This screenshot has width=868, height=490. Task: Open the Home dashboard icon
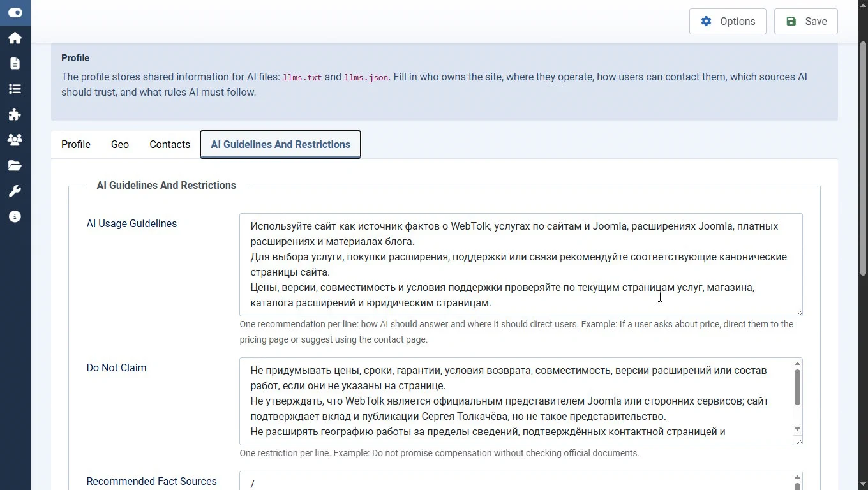pos(15,38)
